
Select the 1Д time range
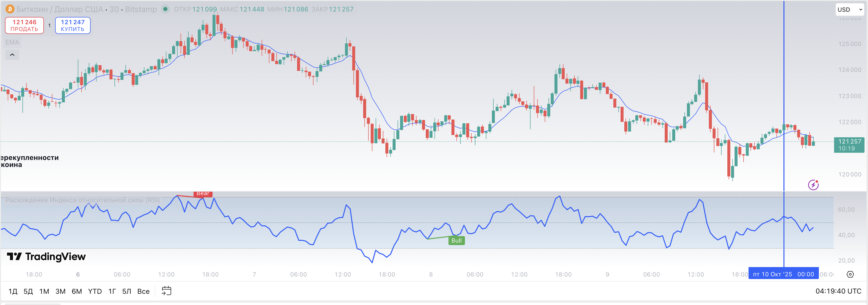[13, 291]
